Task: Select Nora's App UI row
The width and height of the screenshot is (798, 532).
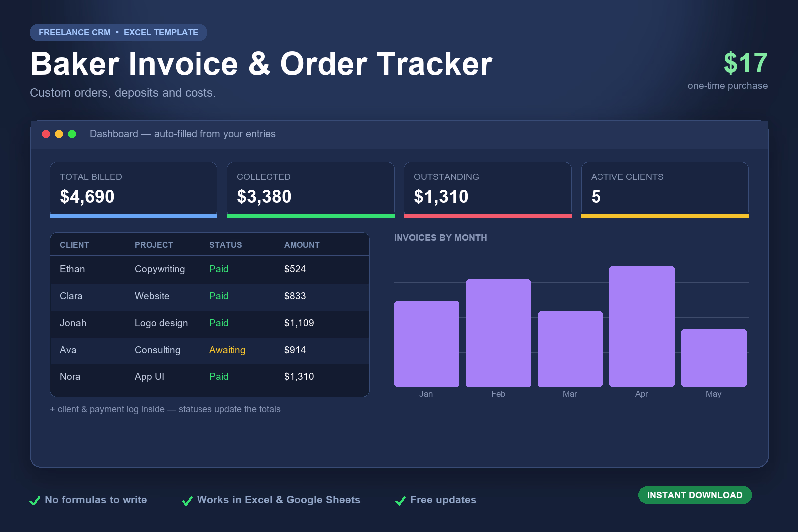Action: click(209, 377)
